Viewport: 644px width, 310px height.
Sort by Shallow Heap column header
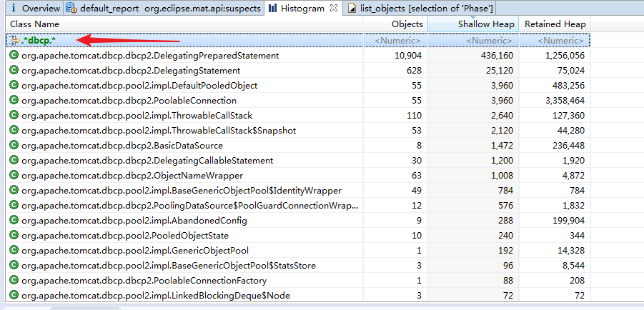point(486,24)
